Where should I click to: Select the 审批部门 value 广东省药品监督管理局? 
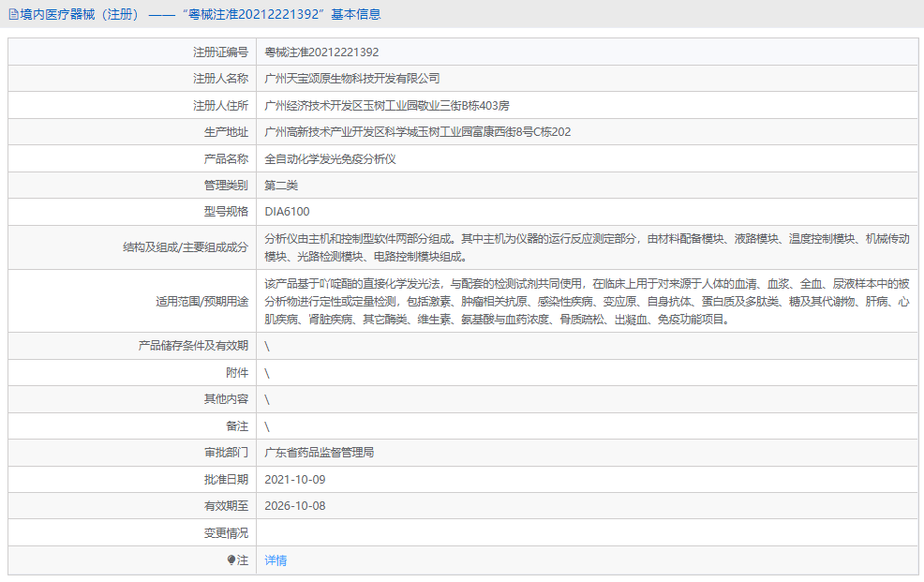click(x=323, y=452)
